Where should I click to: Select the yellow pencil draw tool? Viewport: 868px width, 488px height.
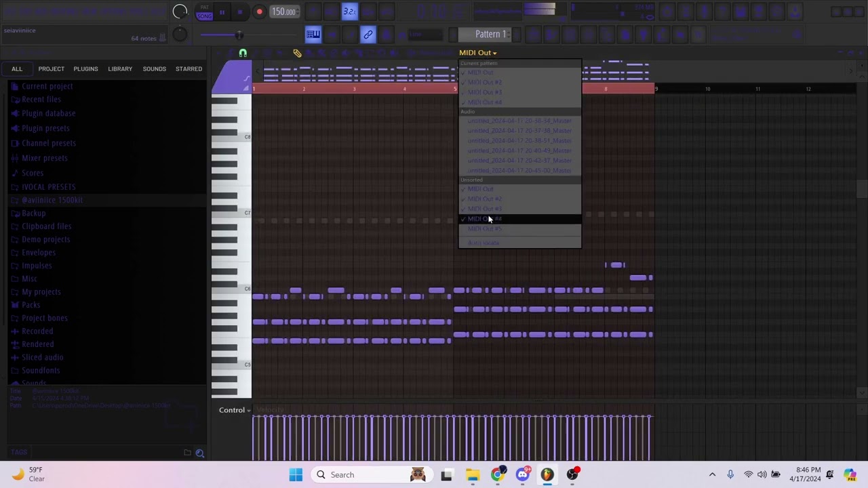pyautogui.click(x=297, y=53)
